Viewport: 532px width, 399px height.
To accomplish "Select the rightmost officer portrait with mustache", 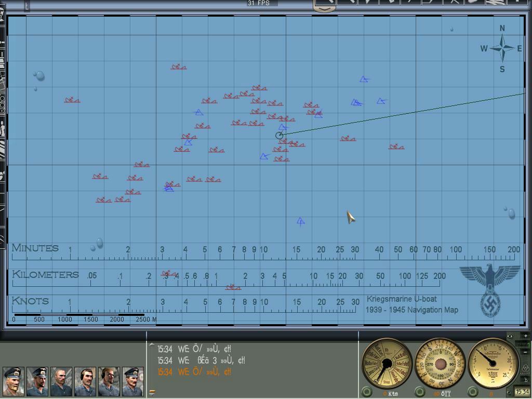I will pos(132,381).
